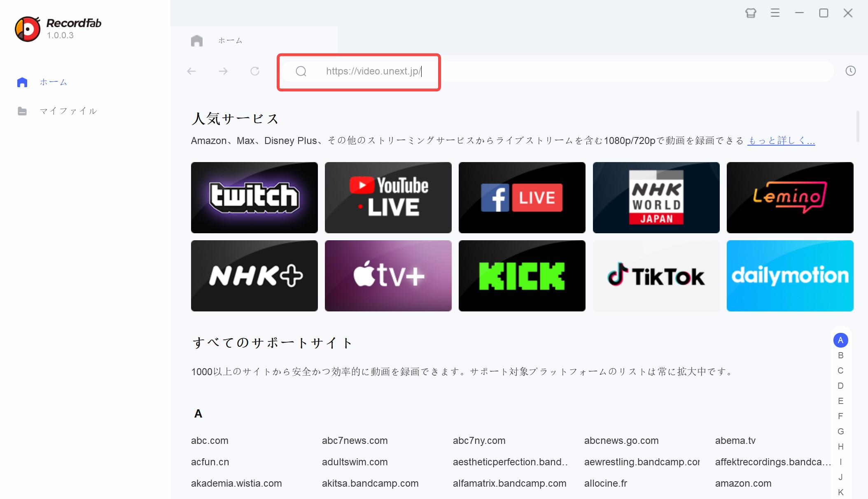
Task: Minimize the RecordFab window
Action: click(799, 13)
